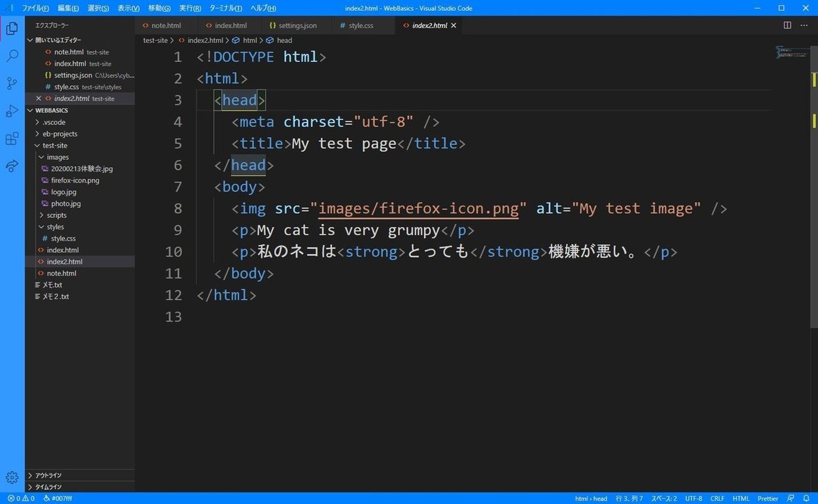Click the Split Editor icon
The width and height of the screenshot is (818, 504).
tap(788, 25)
